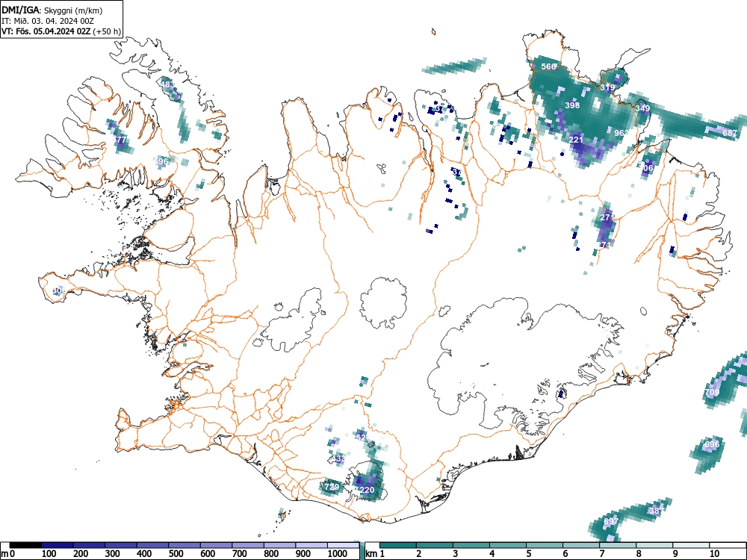Click the '10' value on the km legend
747x560 pixels.
coord(713,553)
